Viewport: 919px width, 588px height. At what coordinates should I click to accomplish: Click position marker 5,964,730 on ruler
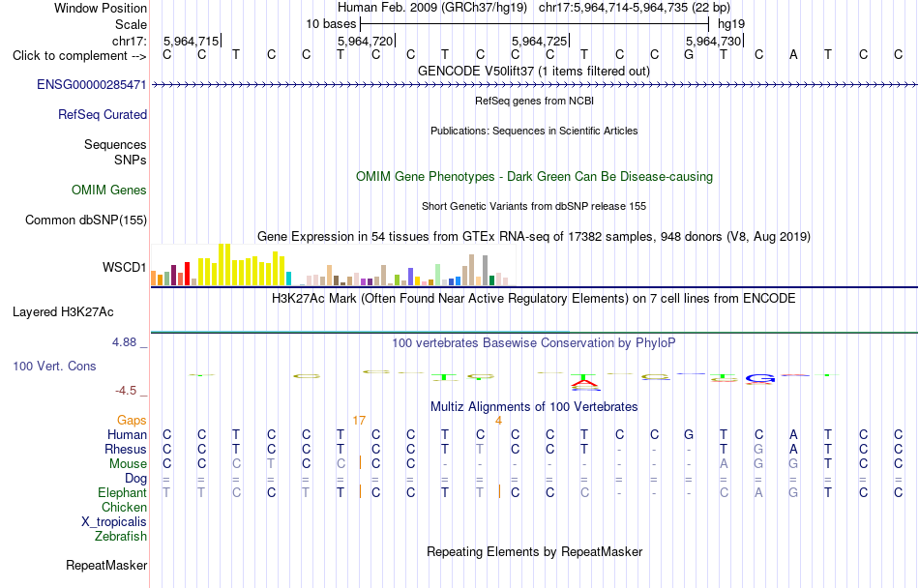713,41
